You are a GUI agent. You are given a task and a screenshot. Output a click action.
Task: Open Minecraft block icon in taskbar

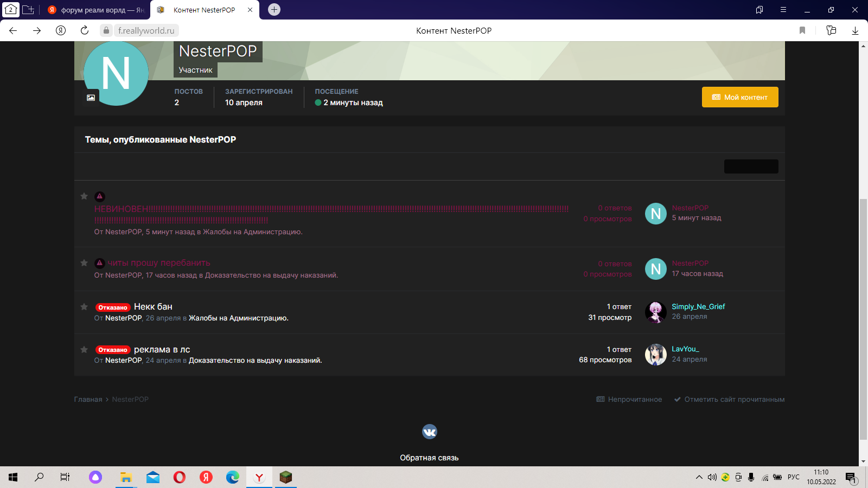[x=286, y=477]
